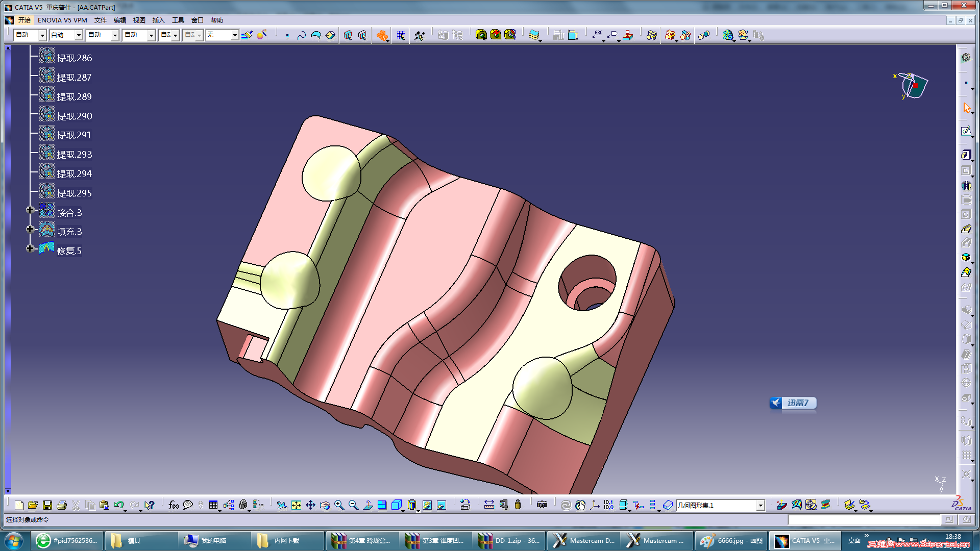Image resolution: width=980 pixels, height=551 pixels.
Task: Click the Capture camera icon
Action: click(x=542, y=505)
